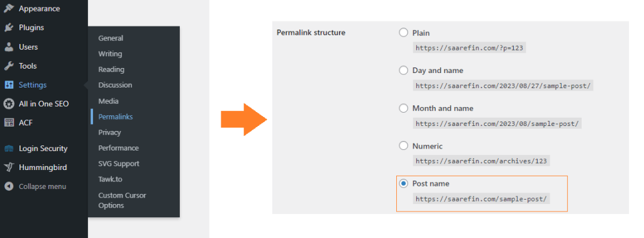Image resolution: width=644 pixels, height=238 pixels.
Task: Click the Settings sliders icon
Action: (x=9, y=85)
